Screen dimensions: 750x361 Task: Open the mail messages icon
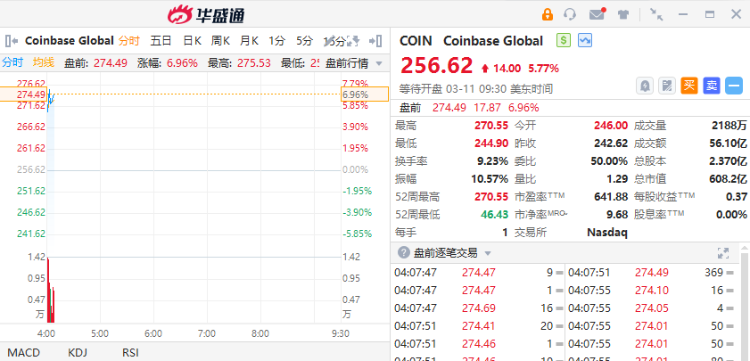click(597, 14)
